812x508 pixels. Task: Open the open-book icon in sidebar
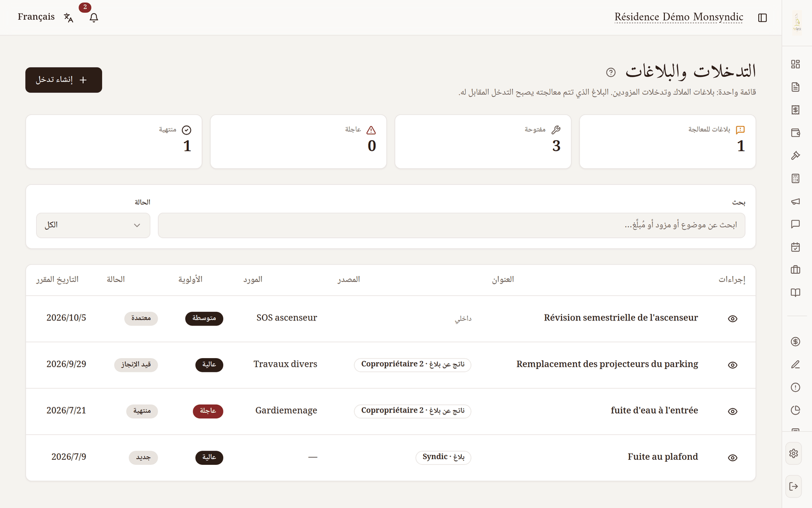point(795,293)
